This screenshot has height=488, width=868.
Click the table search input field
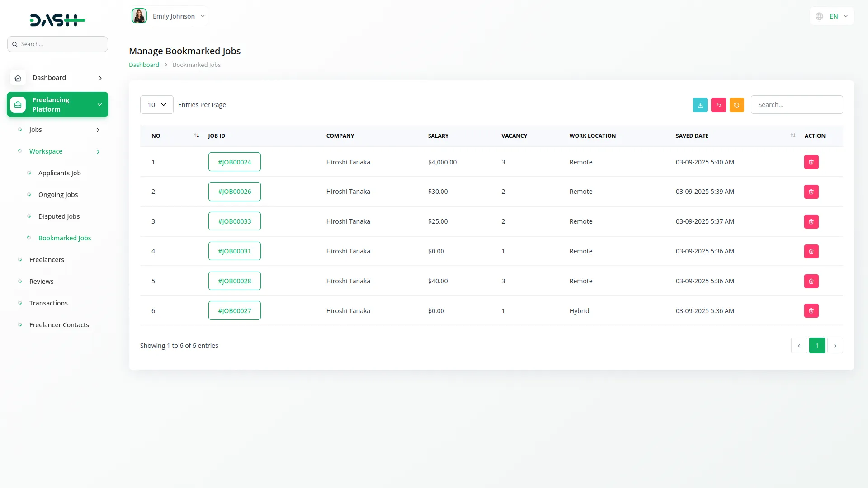(797, 104)
